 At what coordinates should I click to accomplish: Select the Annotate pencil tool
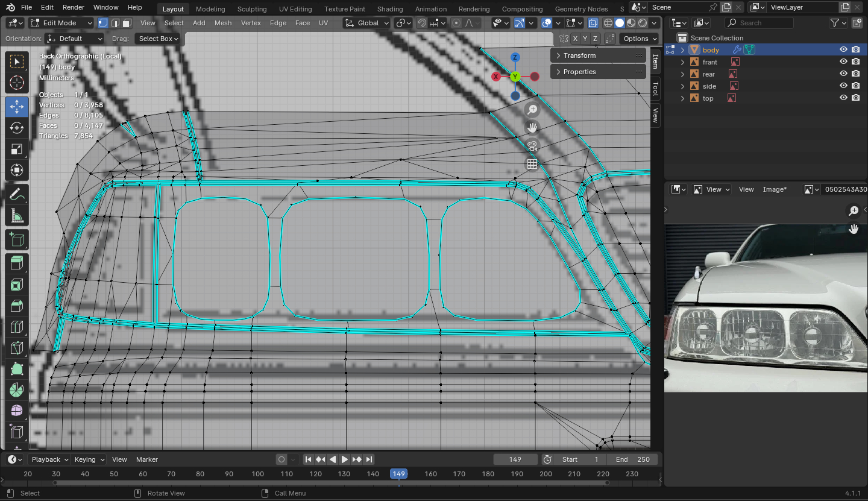[x=17, y=194]
